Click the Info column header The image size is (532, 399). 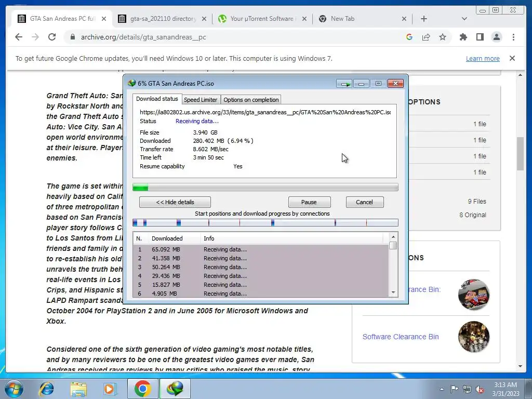point(292,238)
